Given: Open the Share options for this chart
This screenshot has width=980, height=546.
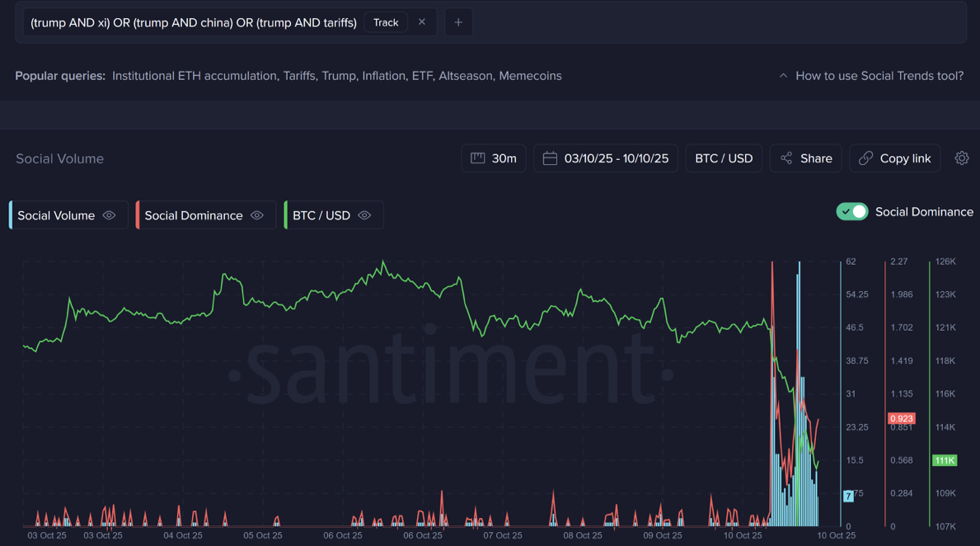Looking at the screenshot, I should pyautogui.click(x=805, y=158).
